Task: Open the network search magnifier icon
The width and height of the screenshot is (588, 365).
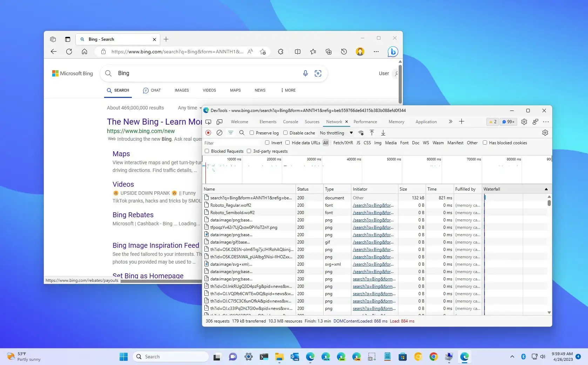Action: [x=242, y=133]
